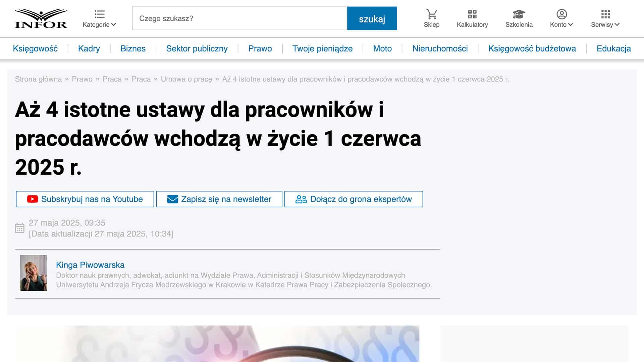Image resolution: width=644 pixels, height=362 pixels.
Task: Open the Biznes section
Action: [133, 49]
